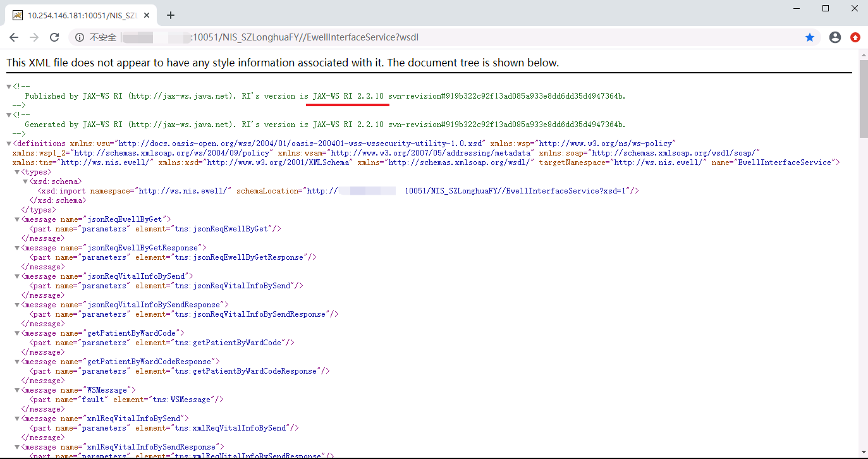Go back to the previous page
868x459 pixels.
14,37
